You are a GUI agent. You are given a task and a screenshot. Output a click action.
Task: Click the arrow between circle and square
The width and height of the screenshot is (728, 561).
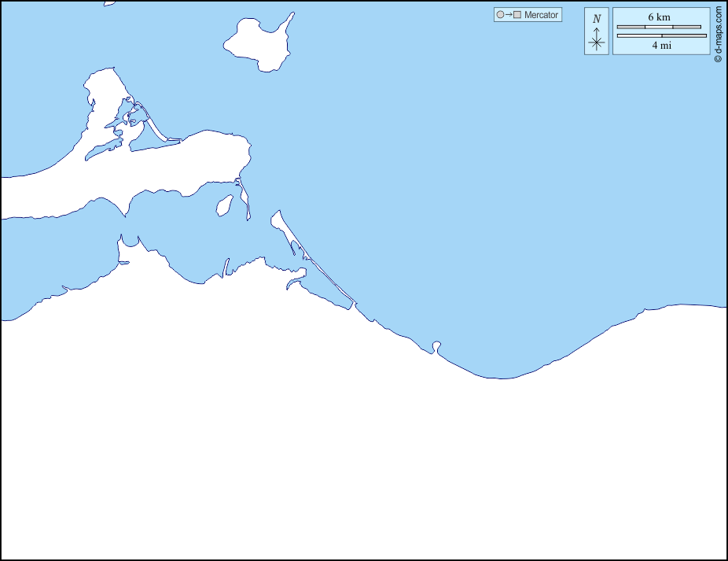tap(509, 15)
